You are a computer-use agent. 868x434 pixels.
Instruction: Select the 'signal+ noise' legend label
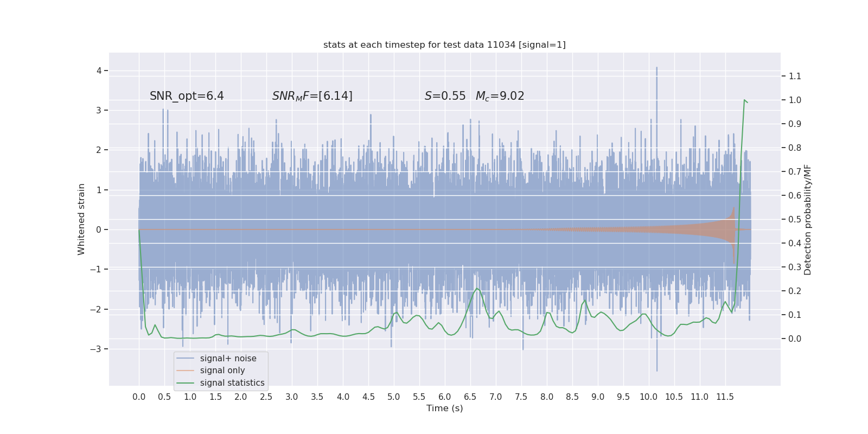pos(228,359)
